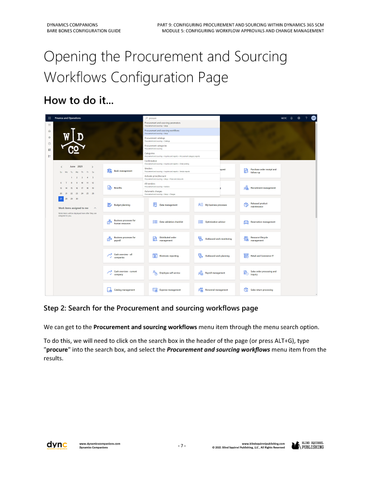Open the Purchase order receipt tile icon
Viewport: 371px width, 480px height.
click(x=246, y=171)
